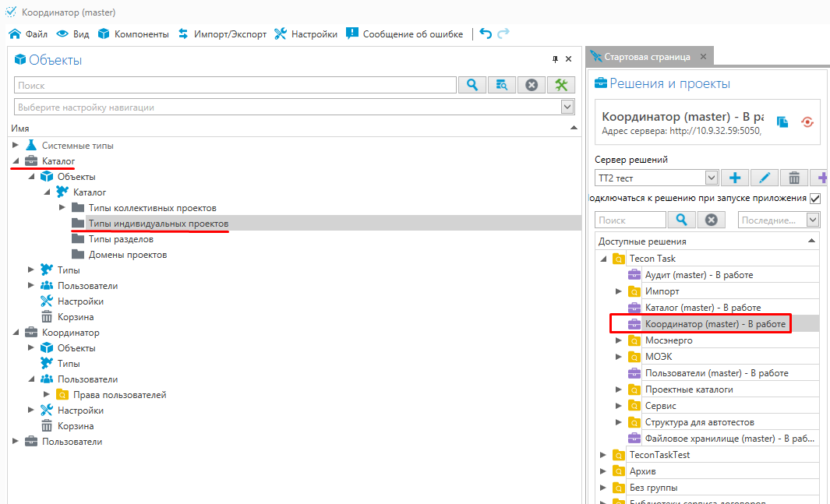Open advanced search in Объекты panel

(502, 85)
